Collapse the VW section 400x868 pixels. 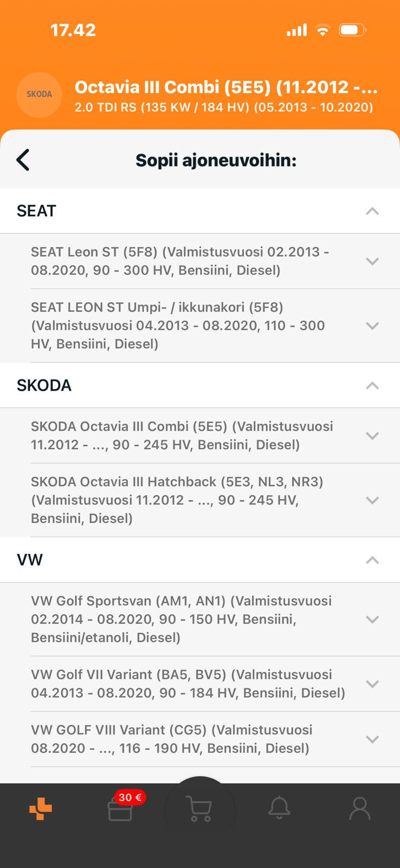point(372,560)
